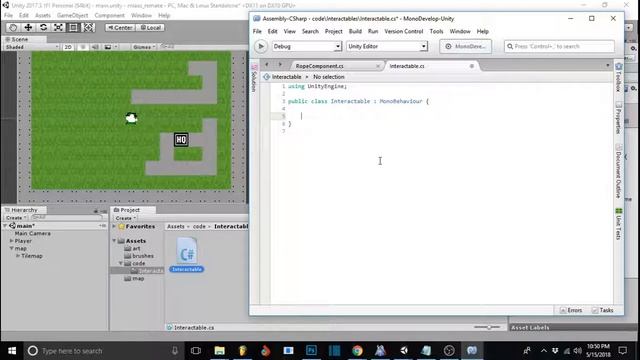Select the Interactable C# script asset
Image resolution: width=640 pixels, height=360 pixels.
tap(187, 255)
